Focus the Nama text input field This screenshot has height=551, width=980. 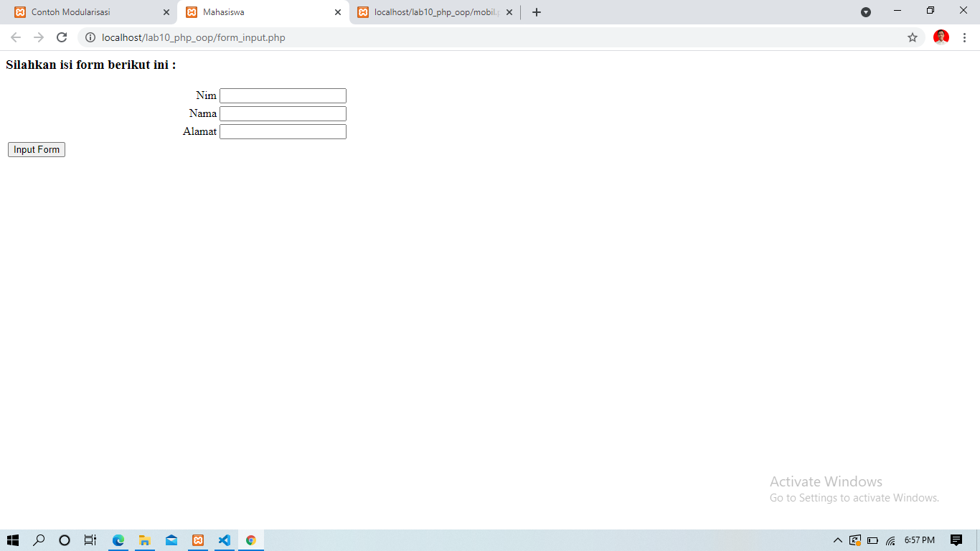[283, 114]
